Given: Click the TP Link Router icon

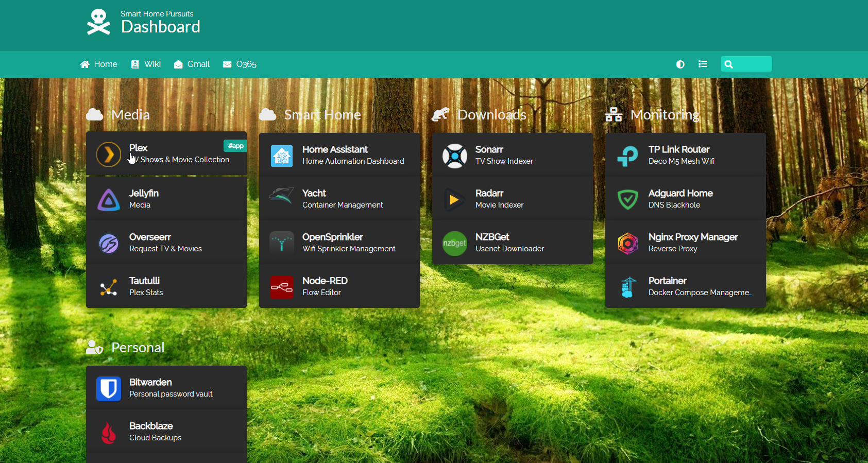Looking at the screenshot, I should [x=628, y=156].
